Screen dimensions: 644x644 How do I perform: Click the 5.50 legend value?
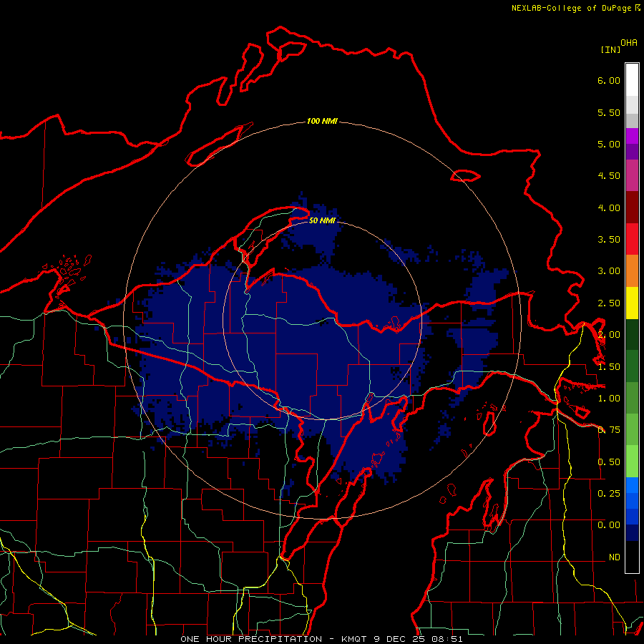609,112
